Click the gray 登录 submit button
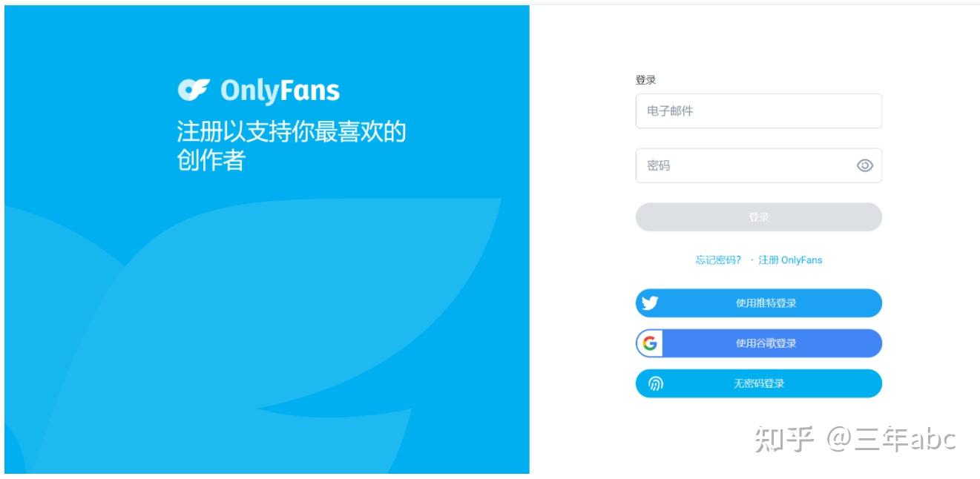 click(x=758, y=217)
